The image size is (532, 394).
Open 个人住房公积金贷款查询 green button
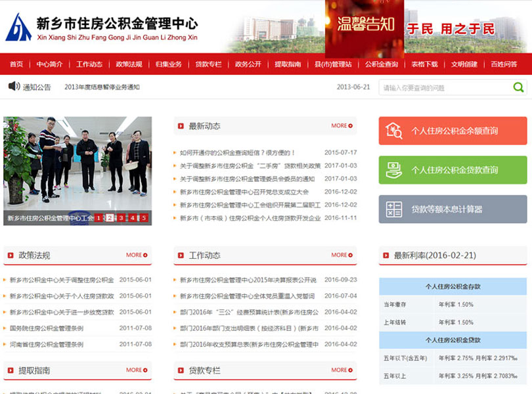(x=453, y=170)
